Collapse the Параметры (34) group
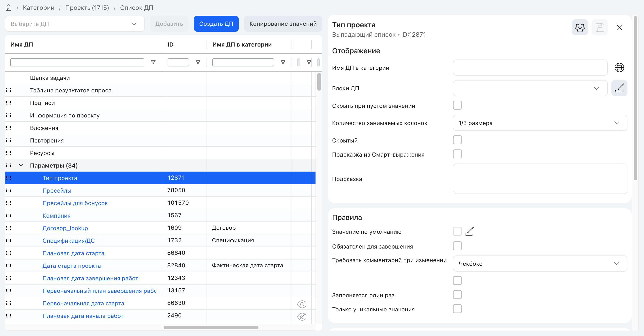Image resolution: width=644 pixels, height=336 pixels. pyautogui.click(x=21, y=165)
